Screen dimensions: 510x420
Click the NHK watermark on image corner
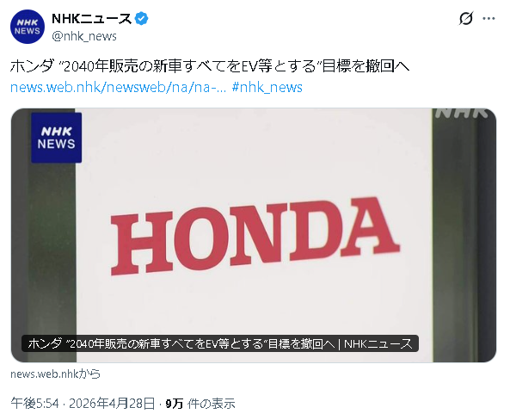(461, 113)
